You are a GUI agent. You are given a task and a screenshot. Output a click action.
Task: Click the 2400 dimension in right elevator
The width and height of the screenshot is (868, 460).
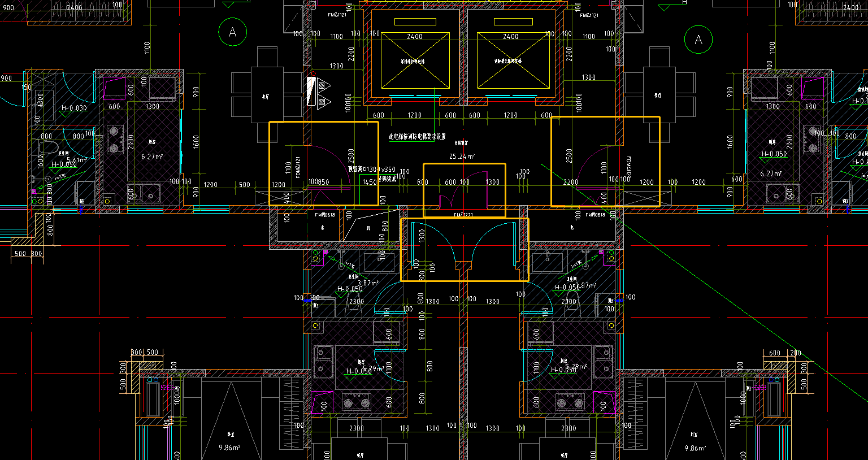click(511, 37)
